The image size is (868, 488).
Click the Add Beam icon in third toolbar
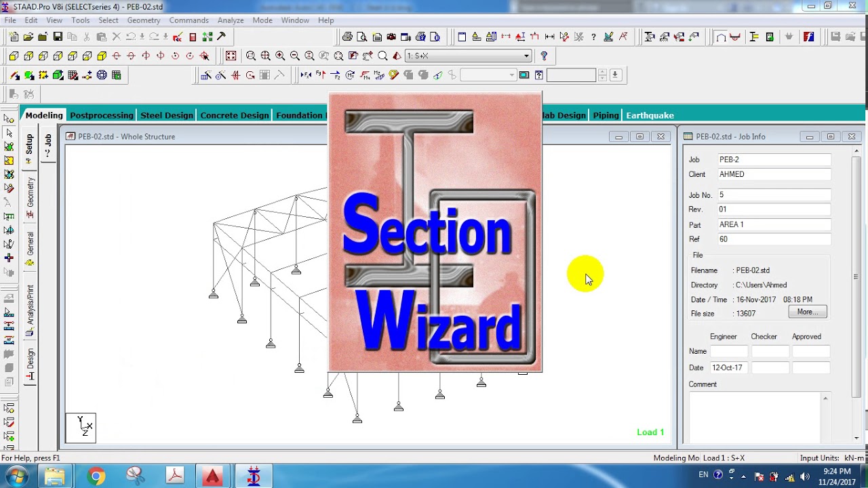(14, 75)
